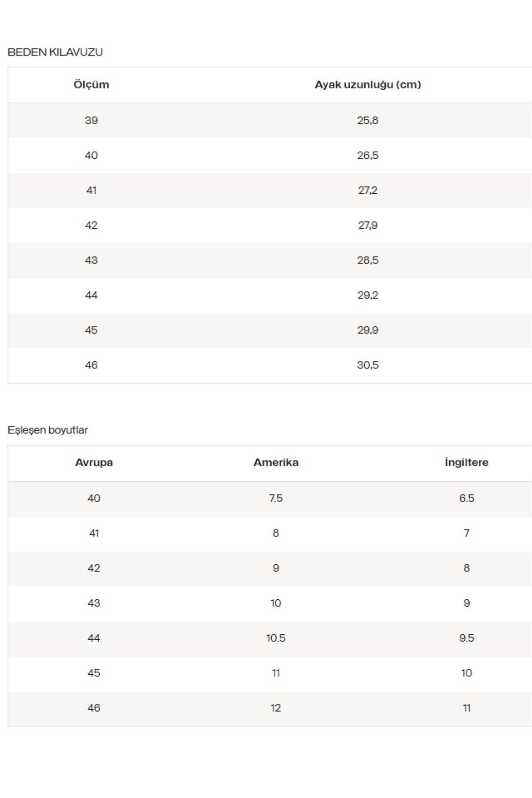The width and height of the screenshot is (532, 798).
Task: Select the 27,2 foot length cell
Action: pyautogui.click(x=368, y=190)
